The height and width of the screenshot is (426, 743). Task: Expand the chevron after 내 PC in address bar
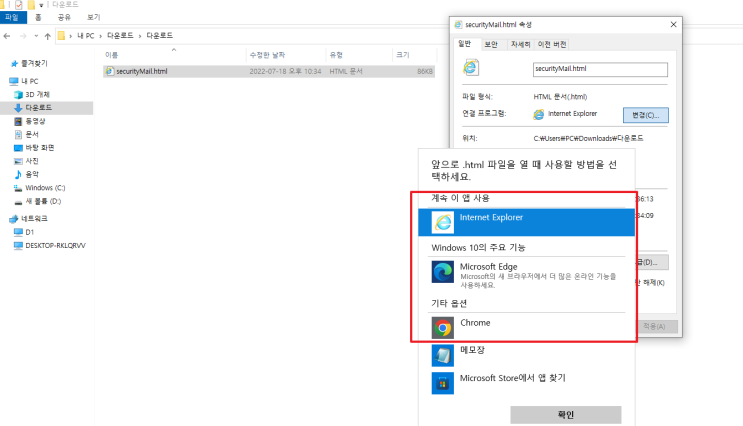[100, 36]
